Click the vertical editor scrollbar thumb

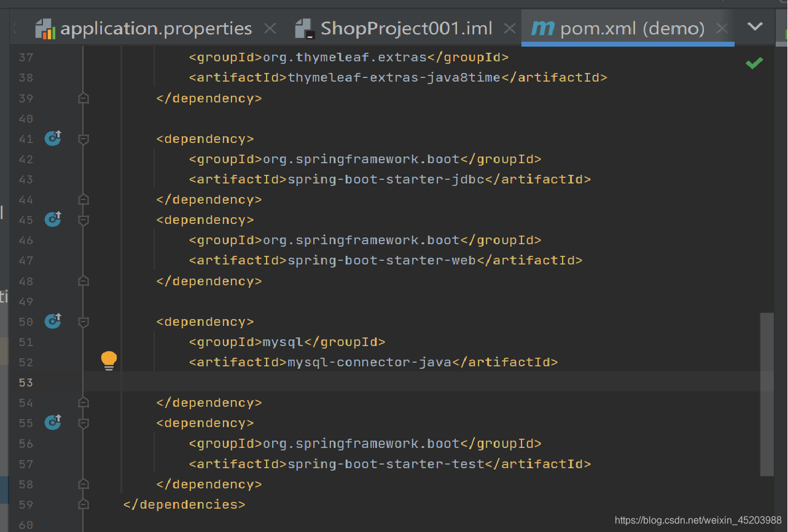tap(767, 394)
